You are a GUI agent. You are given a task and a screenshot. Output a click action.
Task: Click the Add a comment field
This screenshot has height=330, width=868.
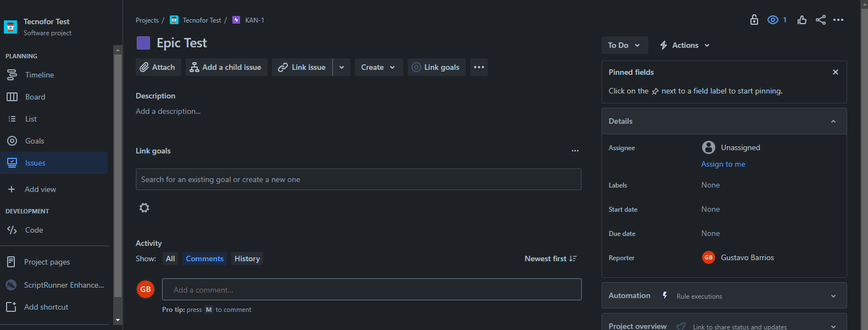click(371, 289)
